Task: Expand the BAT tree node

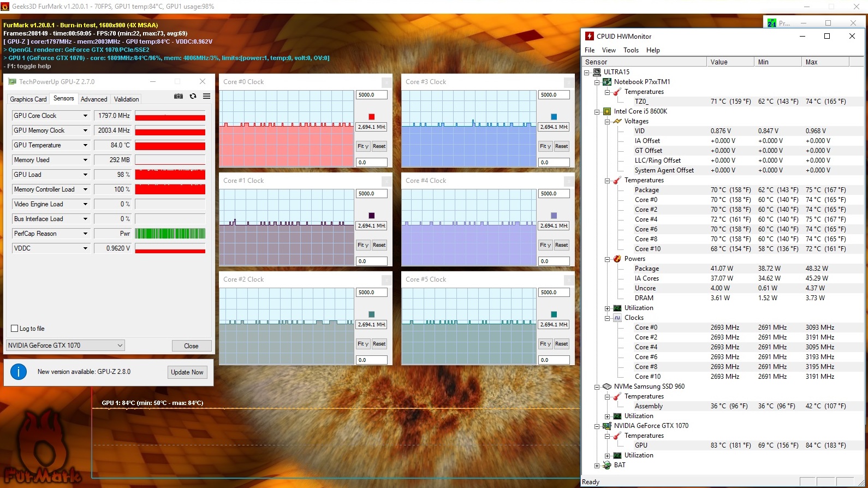Action: click(597, 466)
